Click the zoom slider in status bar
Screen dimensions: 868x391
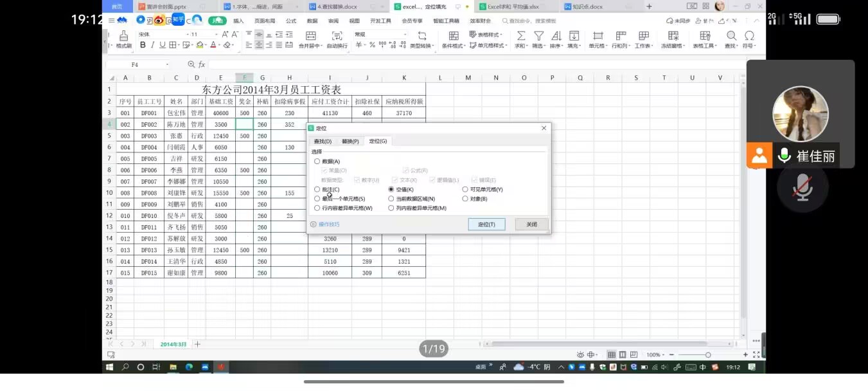coord(707,355)
